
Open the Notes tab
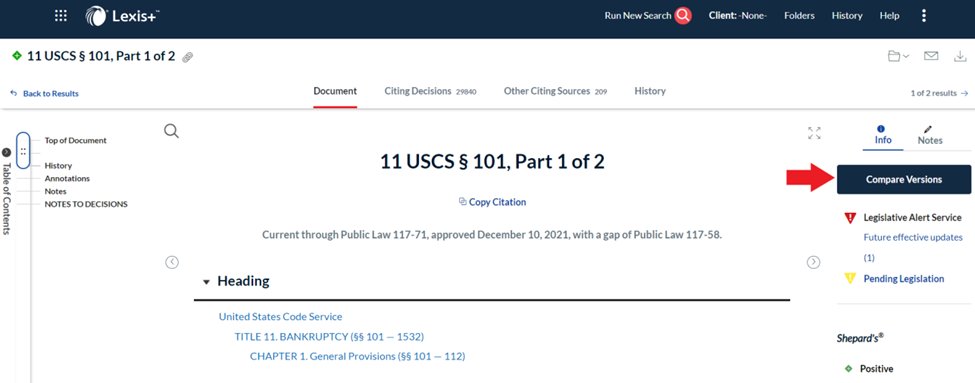(x=930, y=135)
